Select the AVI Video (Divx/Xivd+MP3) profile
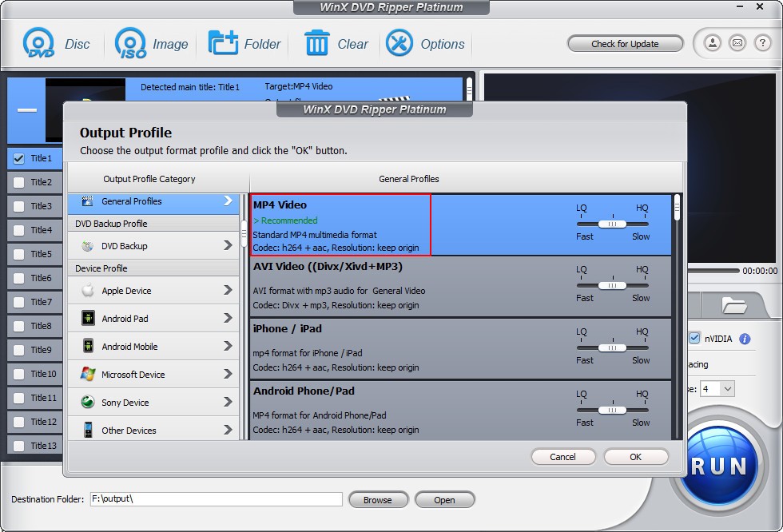This screenshot has height=532, width=783. coord(460,287)
